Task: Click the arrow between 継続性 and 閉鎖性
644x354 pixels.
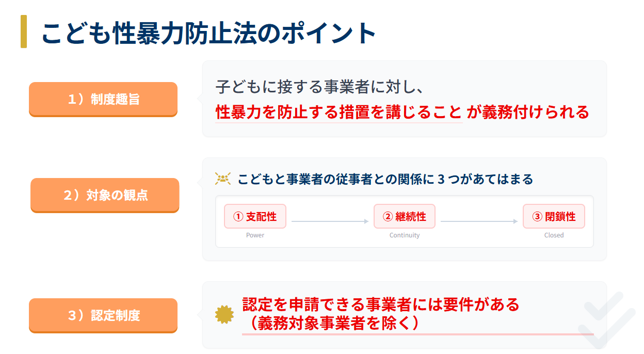Action: click(479, 221)
